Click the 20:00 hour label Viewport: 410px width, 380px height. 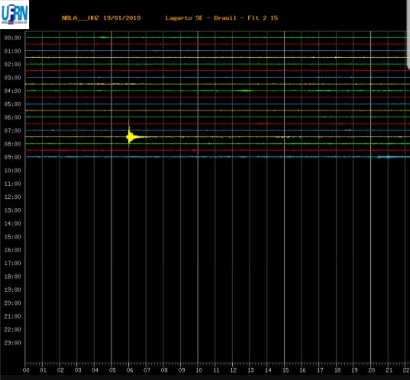[x=13, y=303]
